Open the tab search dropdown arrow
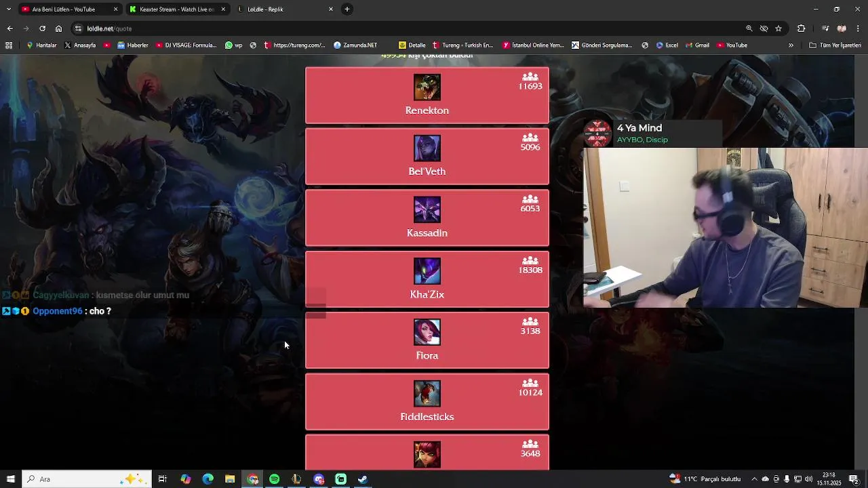Screen dimensions: 868x488 click(8, 9)
